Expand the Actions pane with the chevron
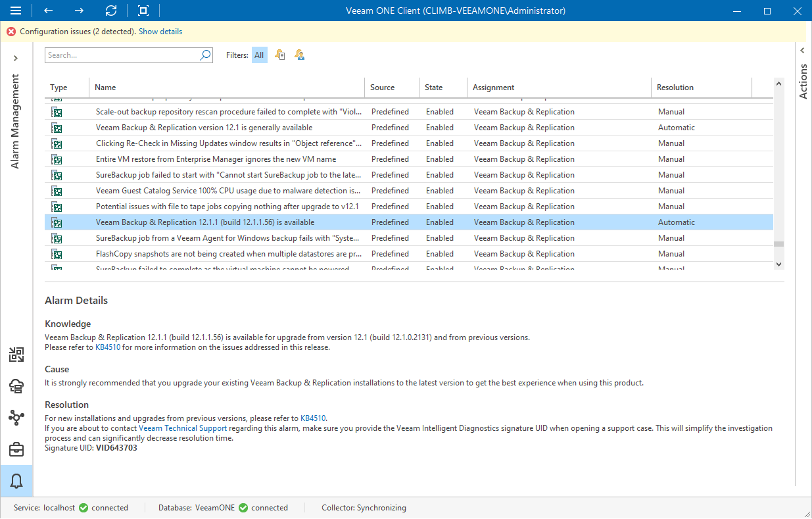Viewport: 812px width, 519px height. tap(802, 51)
